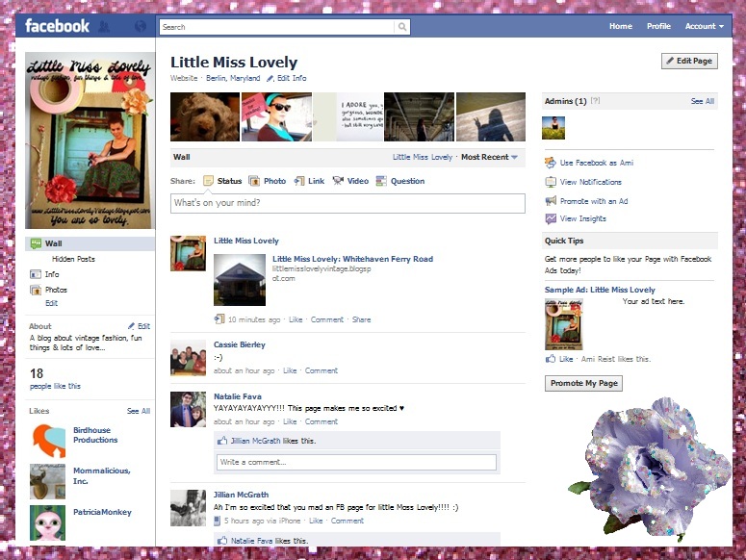This screenshot has width=746, height=560.
Task: Open the shadow on steps photo thumbnail
Action: pos(491,117)
